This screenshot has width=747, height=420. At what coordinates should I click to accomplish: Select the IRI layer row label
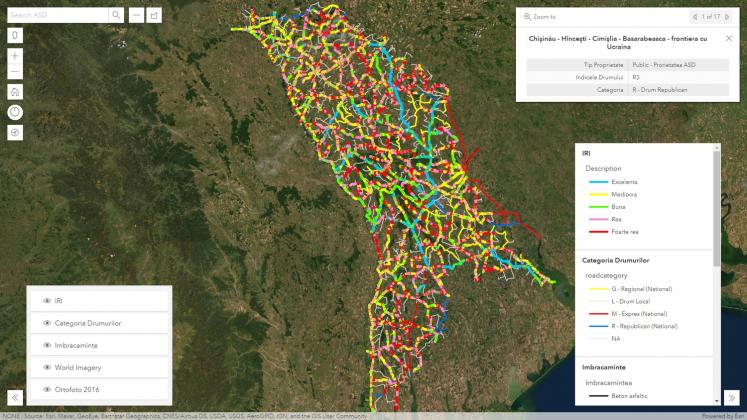pos(59,301)
